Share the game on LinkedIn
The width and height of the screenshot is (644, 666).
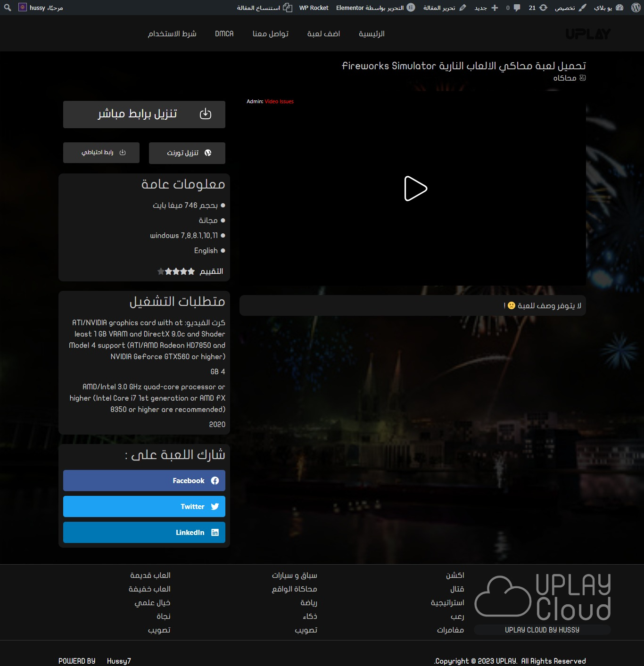pyautogui.click(x=144, y=532)
